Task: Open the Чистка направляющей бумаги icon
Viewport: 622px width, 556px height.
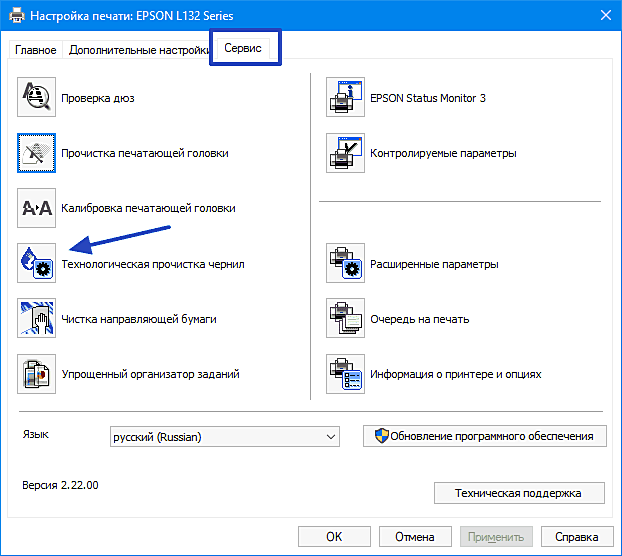Action: 36,318
